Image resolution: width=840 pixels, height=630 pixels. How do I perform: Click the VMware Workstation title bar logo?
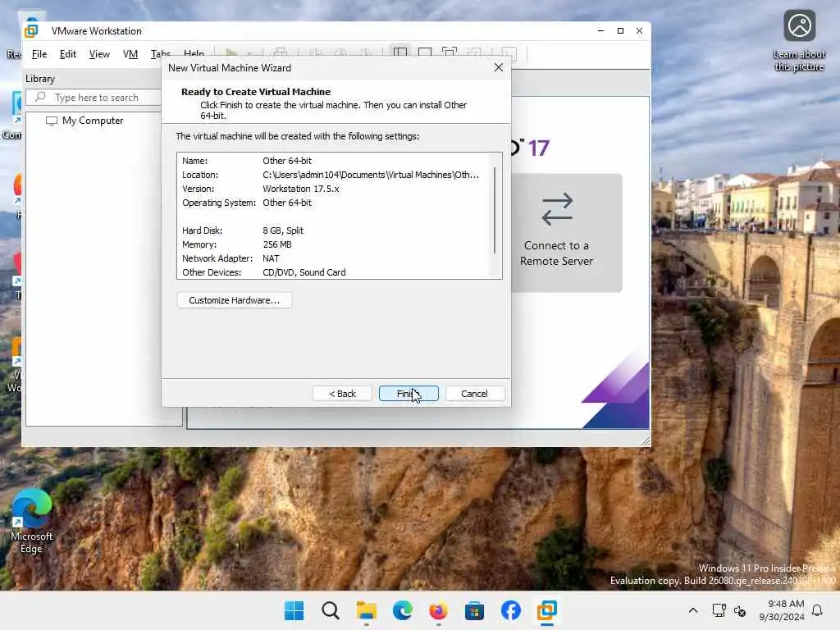point(32,30)
